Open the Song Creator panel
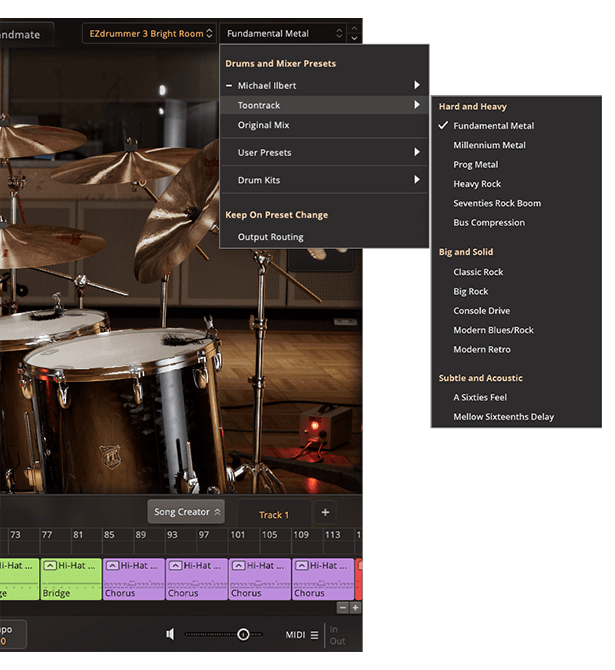The width and height of the screenshot is (615, 670). [x=186, y=512]
